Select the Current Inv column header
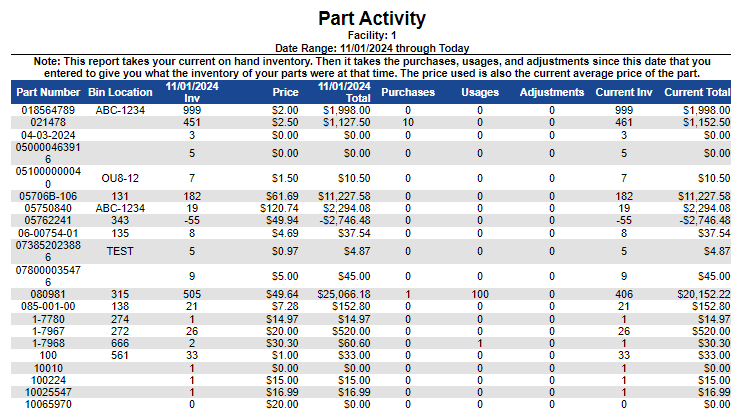This screenshot has width=744, height=409. (x=624, y=92)
